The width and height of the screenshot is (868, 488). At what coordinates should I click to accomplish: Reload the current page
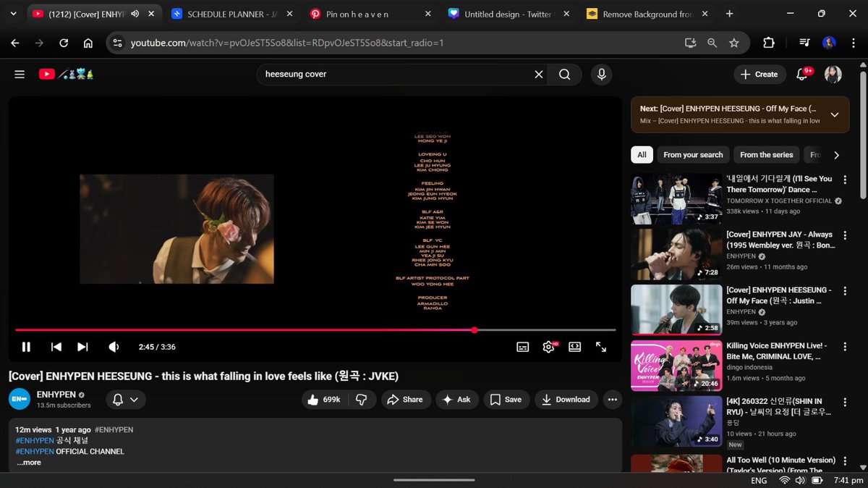64,43
